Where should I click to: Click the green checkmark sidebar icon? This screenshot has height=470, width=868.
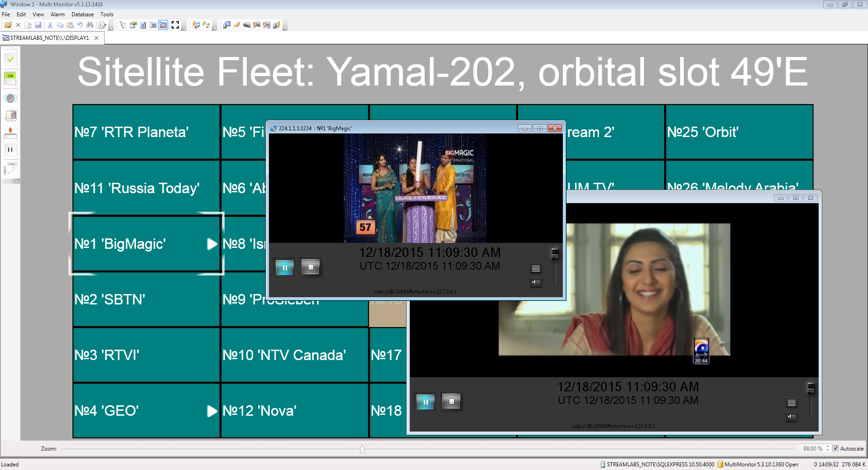[10, 59]
